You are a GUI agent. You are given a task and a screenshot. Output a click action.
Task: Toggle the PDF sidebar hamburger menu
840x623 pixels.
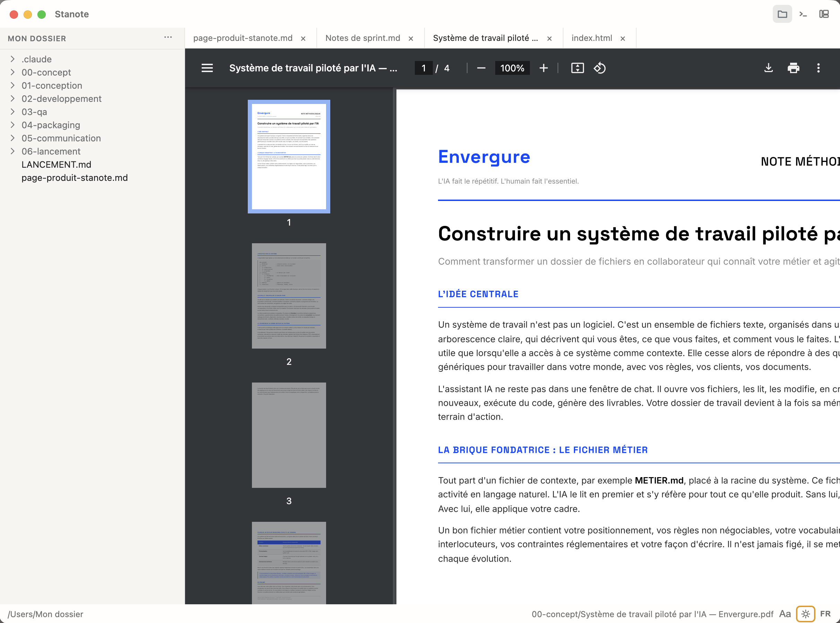207,68
